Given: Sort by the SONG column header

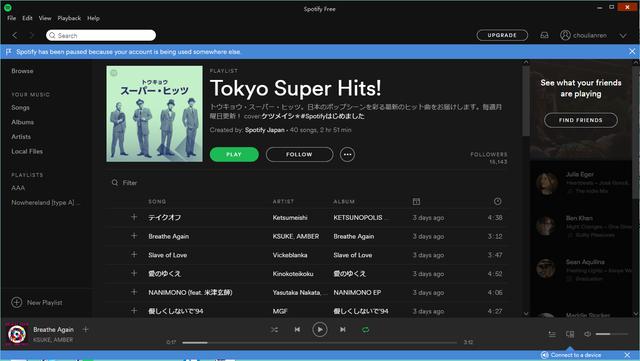Looking at the screenshot, I should coord(157,201).
